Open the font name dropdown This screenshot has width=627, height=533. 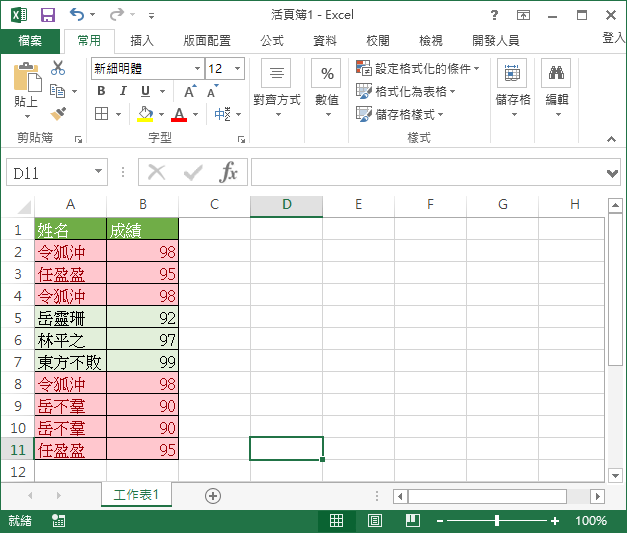click(x=197, y=68)
